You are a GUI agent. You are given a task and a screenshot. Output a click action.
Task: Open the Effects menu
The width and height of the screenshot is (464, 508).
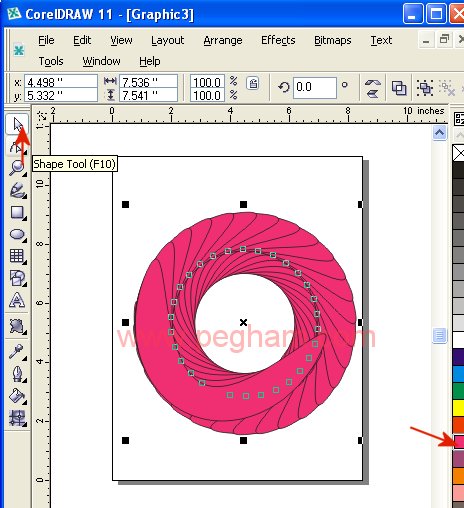coord(278,40)
